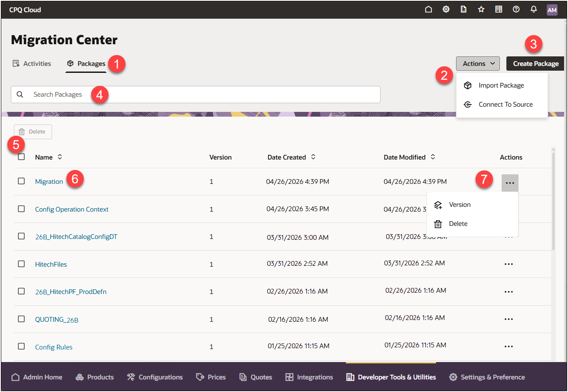Open the Config Operation Context link
568x392 pixels.
point(72,209)
